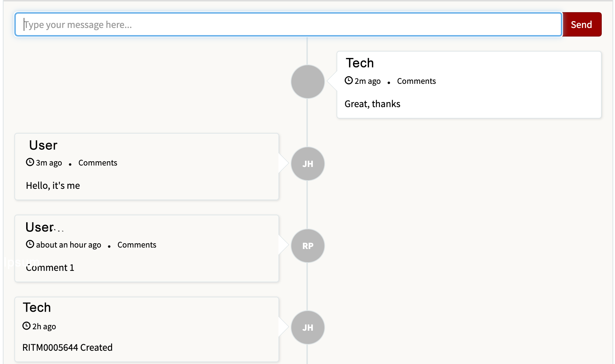Click the 2m ago timestamp

(367, 81)
